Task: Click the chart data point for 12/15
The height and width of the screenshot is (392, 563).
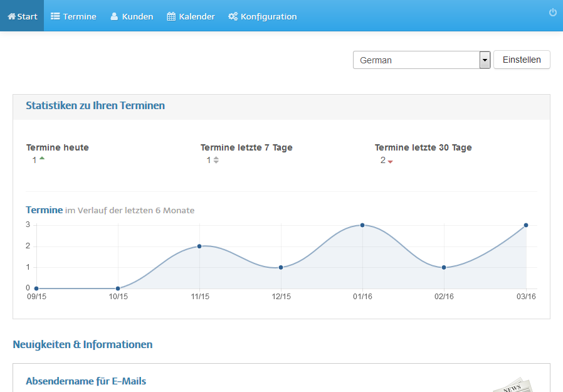Action: 281,267
